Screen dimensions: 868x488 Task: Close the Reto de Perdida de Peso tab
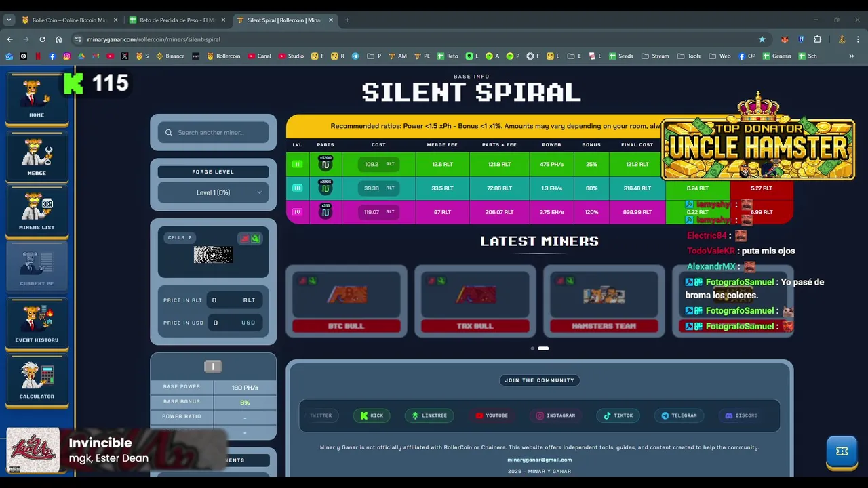tap(224, 20)
